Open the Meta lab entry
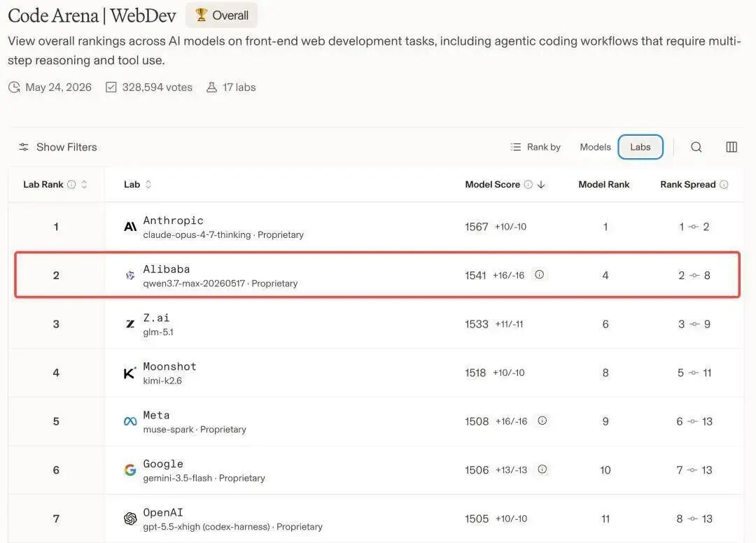Screen dimensions: 756x543 (x=156, y=415)
